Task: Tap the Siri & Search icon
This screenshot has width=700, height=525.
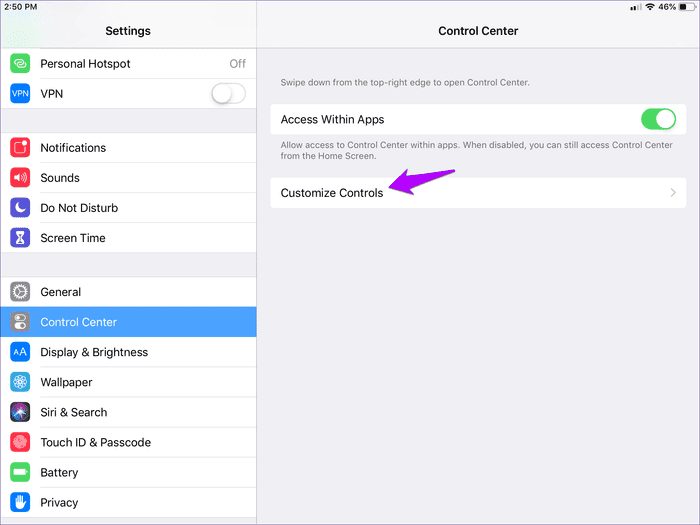Action: (20, 412)
